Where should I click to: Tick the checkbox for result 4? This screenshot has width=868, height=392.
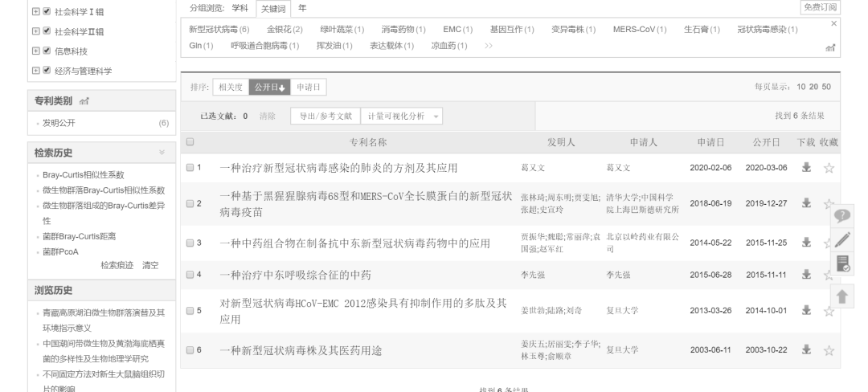click(190, 275)
